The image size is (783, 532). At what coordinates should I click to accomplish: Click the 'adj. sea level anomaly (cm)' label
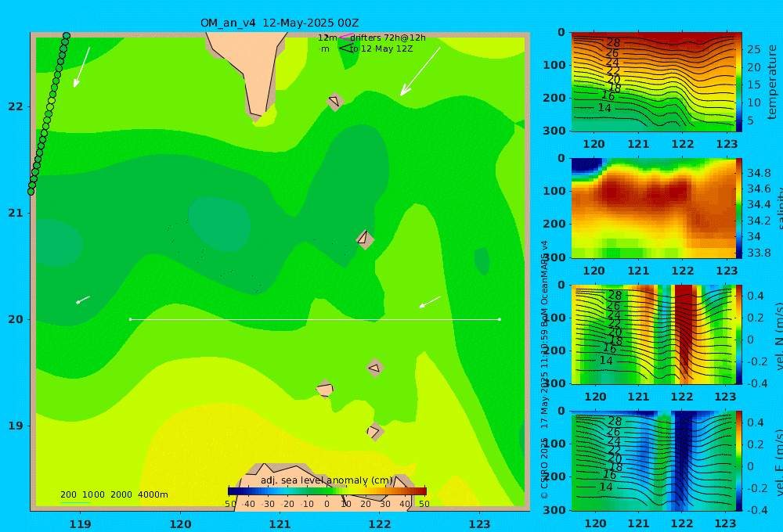(327, 480)
